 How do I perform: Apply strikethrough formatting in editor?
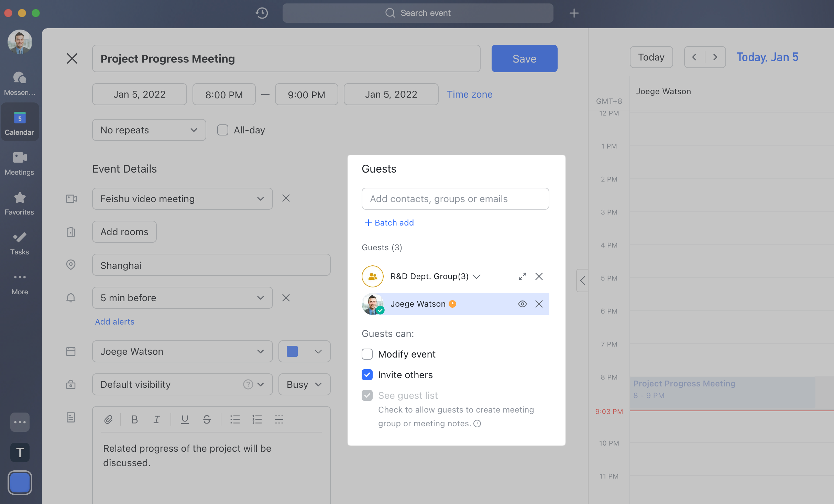point(207,419)
